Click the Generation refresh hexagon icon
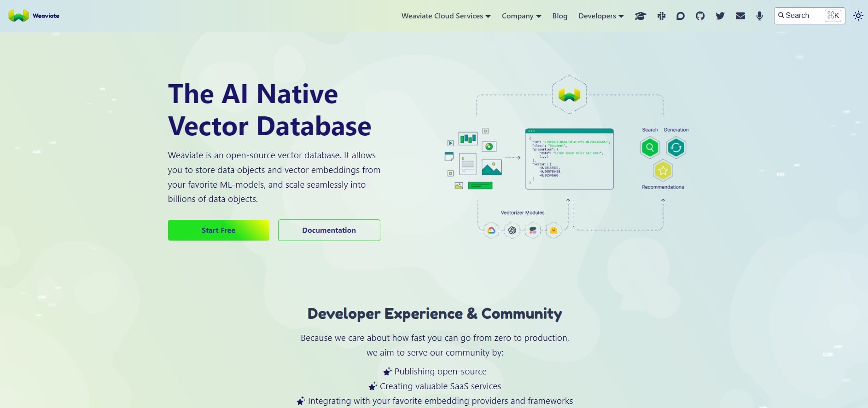 pyautogui.click(x=676, y=148)
